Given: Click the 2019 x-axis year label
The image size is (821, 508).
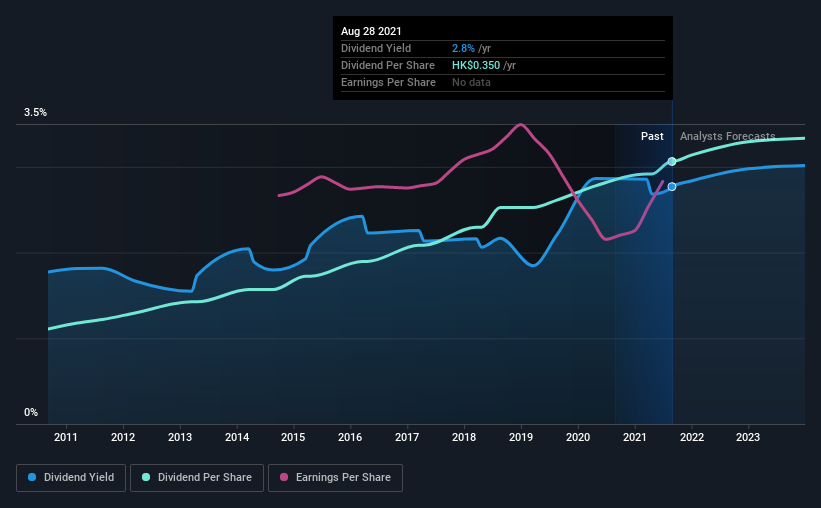Looking at the screenshot, I should click(521, 437).
